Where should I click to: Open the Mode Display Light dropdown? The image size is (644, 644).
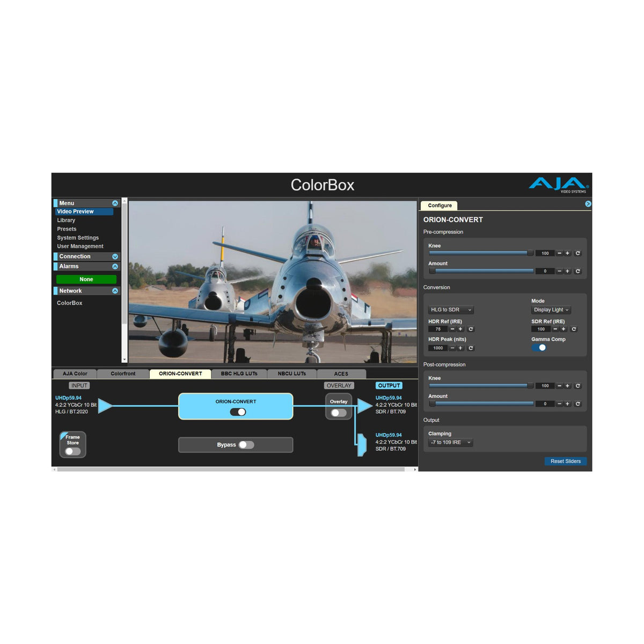[551, 310]
